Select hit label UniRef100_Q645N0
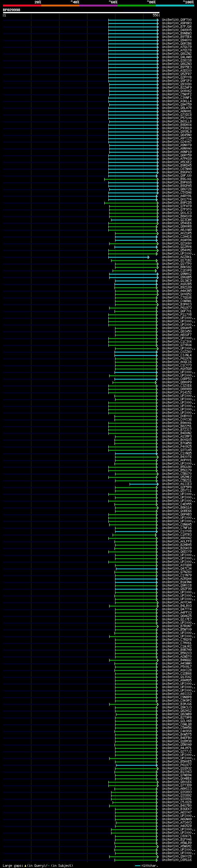Image resolution: width=197 pixels, height=868 pixels. 177,135
